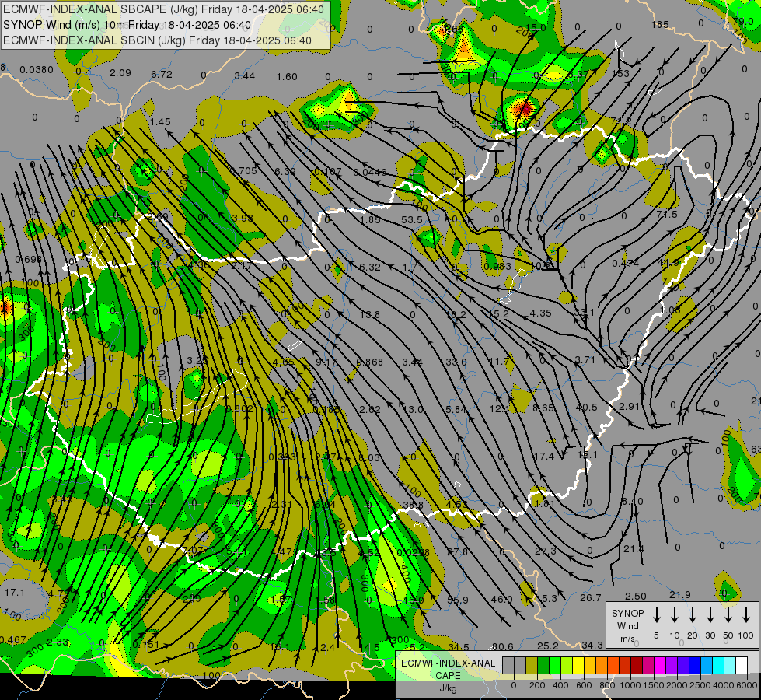Screen dimensions: 761x700
Task: Click the 100 m/s wind arrow in legend
Action: pyautogui.click(x=746, y=615)
